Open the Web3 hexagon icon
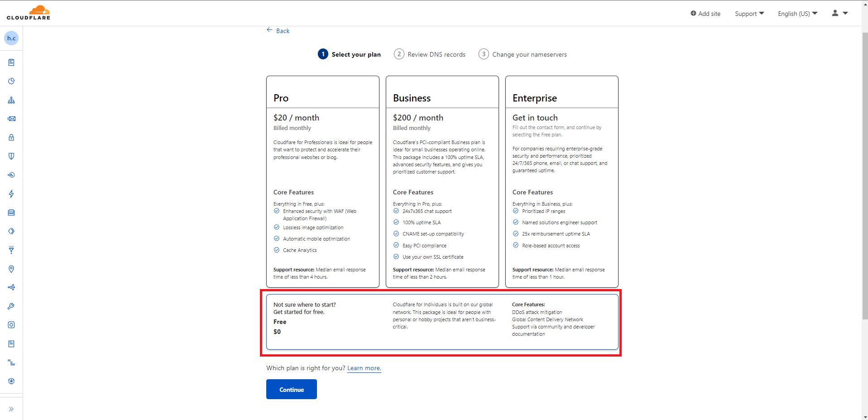The width and height of the screenshot is (868, 420). (x=11, y=381)
